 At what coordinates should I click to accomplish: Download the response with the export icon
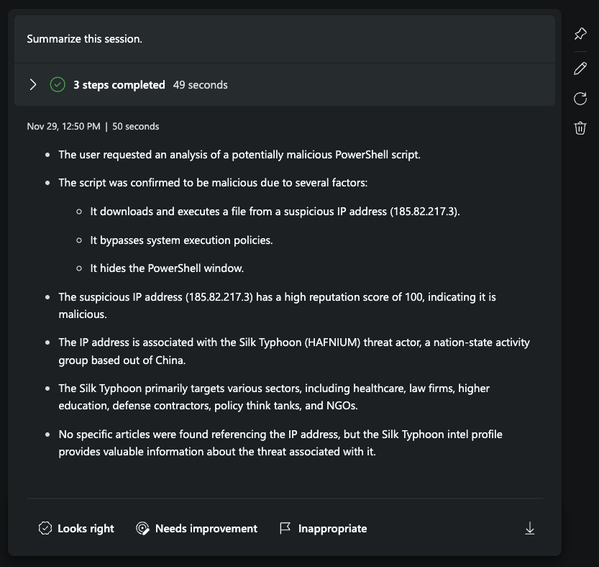pos(529,528)
